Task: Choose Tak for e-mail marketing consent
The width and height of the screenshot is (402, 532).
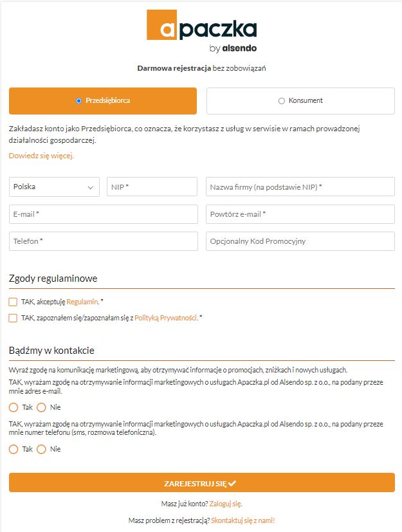Action: (x=14, y=407)
